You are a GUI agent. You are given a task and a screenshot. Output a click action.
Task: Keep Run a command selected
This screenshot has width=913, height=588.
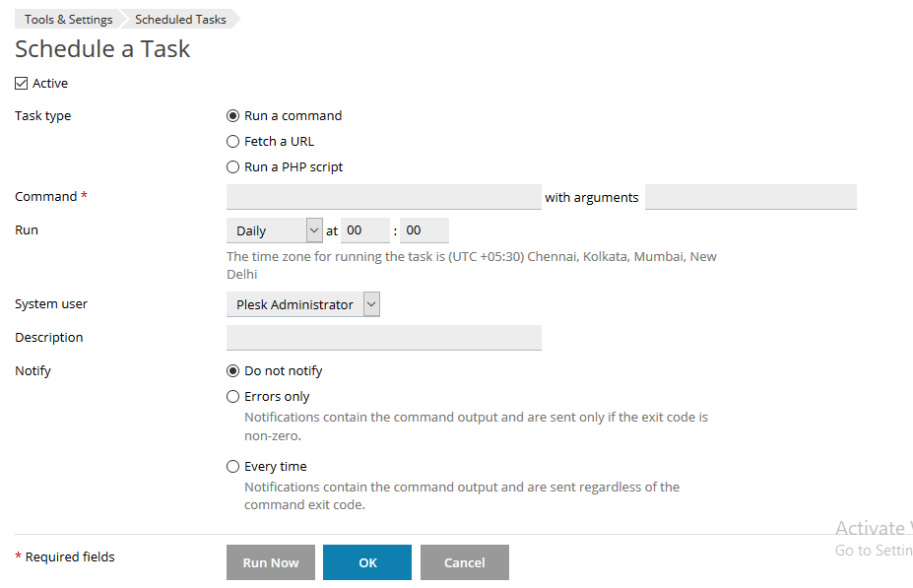(232, 115)
